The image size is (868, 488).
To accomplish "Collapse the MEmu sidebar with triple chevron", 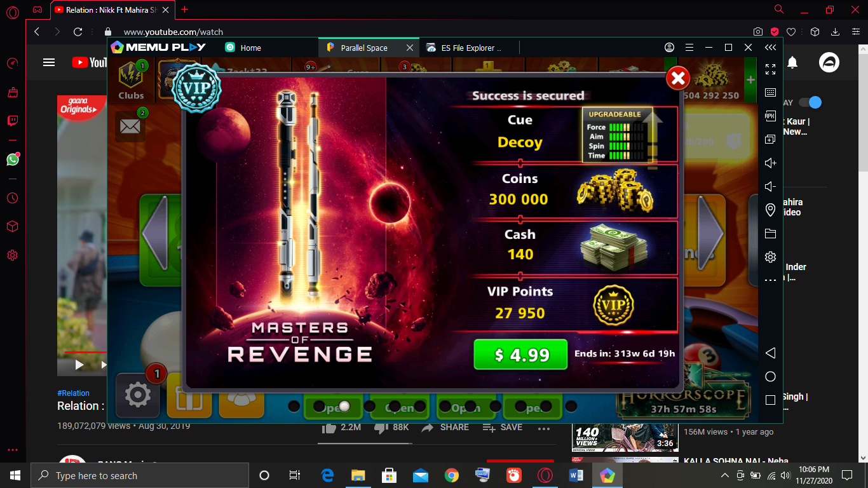I will (770, 48).
